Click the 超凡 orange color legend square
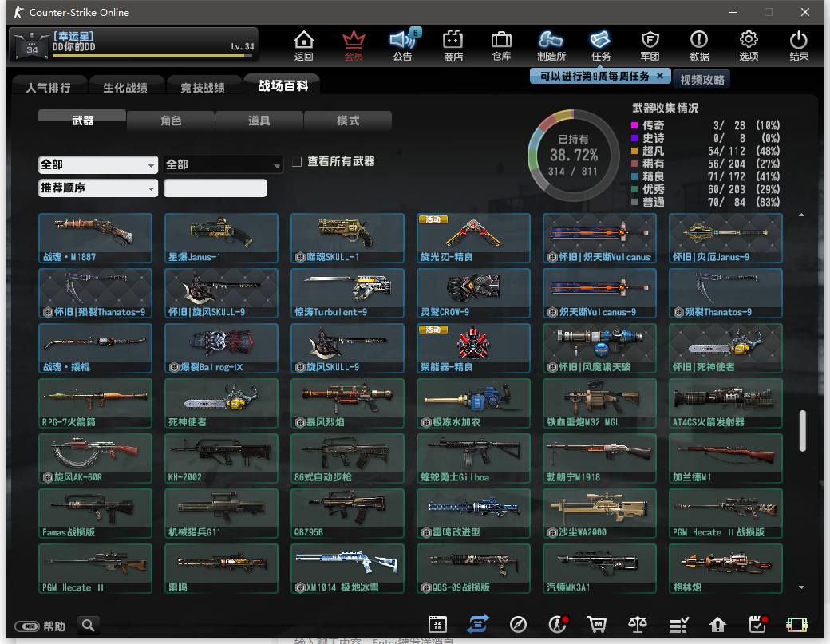 click(634, 151)
